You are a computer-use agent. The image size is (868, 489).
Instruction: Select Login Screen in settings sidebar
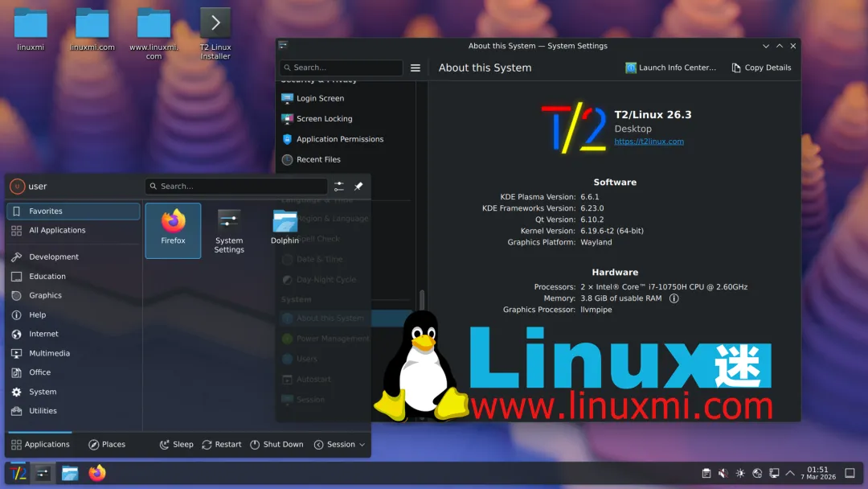[x=346, y=98]
